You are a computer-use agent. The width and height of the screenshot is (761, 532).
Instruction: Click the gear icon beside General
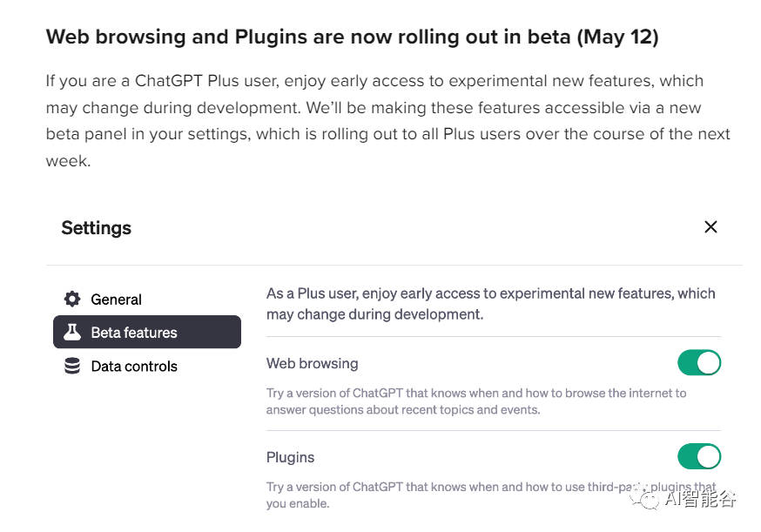pos(72,300)
